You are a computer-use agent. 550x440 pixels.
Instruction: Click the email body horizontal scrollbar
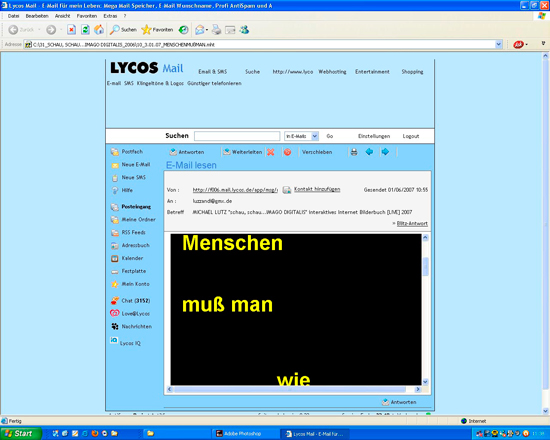(294, 389)
